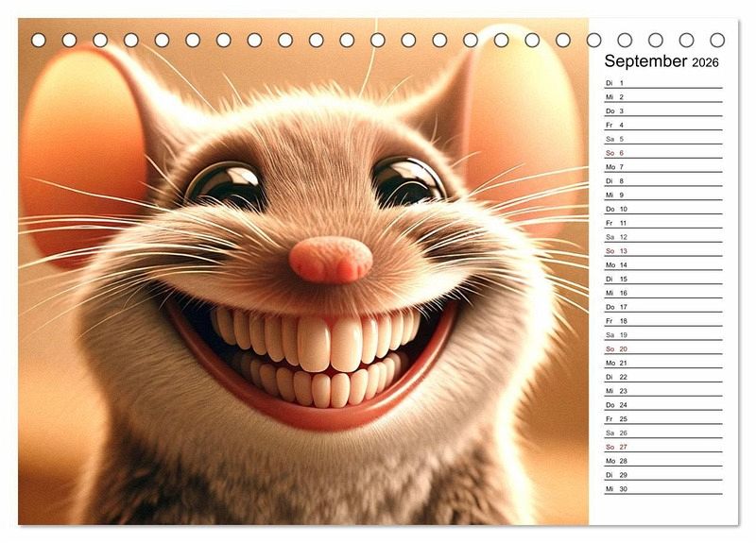
Task: Select the row Mi 16
Action: [x=663, y=293]
